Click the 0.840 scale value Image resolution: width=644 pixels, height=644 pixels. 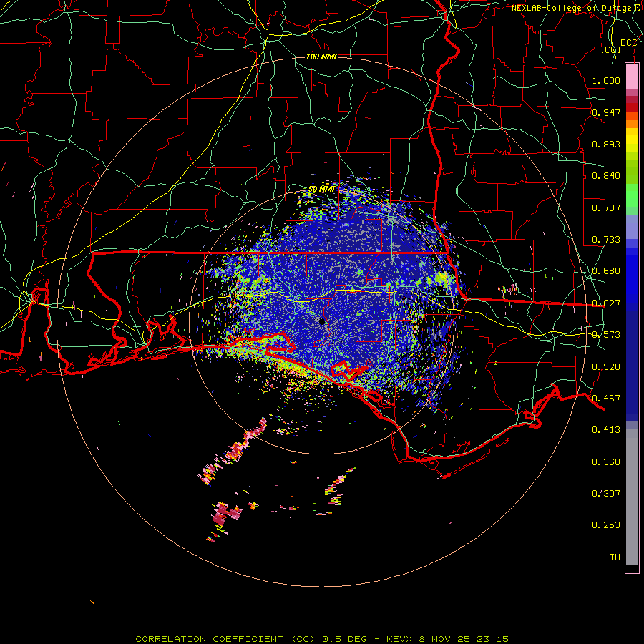tap(606, 176)
